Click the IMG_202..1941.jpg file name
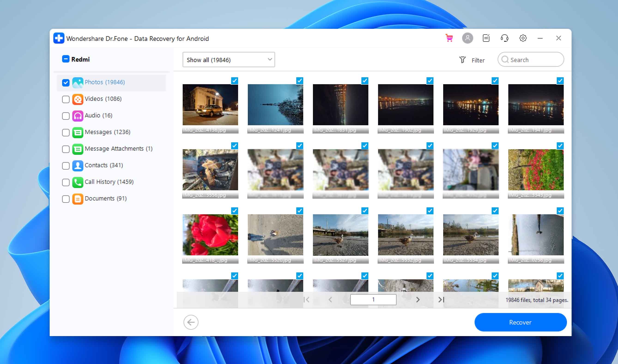This screenshot has width=618, height=364. click(530, 130)
